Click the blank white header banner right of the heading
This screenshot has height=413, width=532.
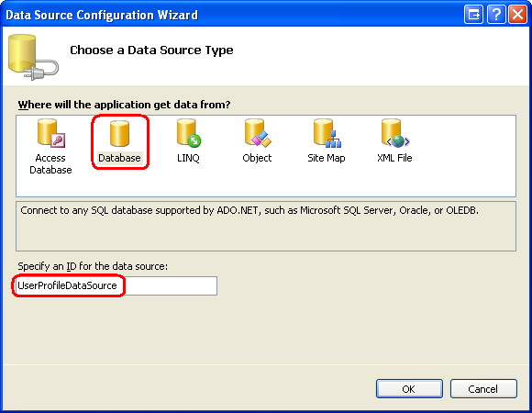[380, 56]
